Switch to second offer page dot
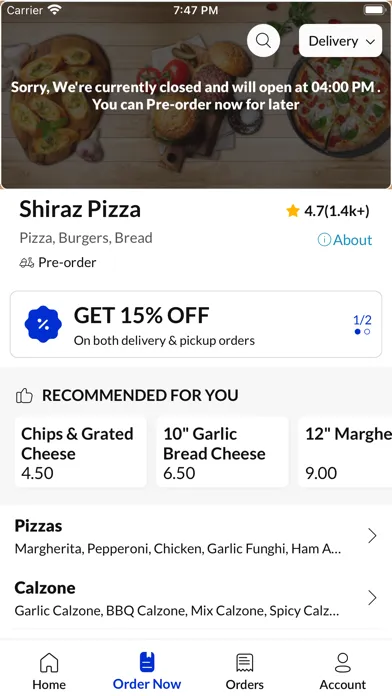Image resolution: width=392 pixels, height=696 pixels. click(x=367, y=332)
